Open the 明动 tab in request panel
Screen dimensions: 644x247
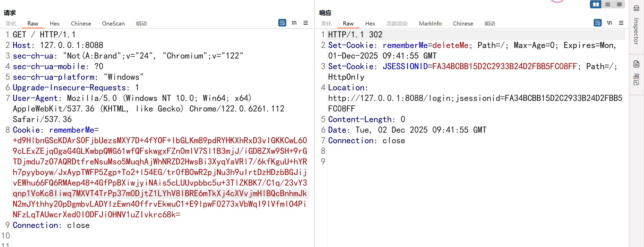click(x=141, y=23)
